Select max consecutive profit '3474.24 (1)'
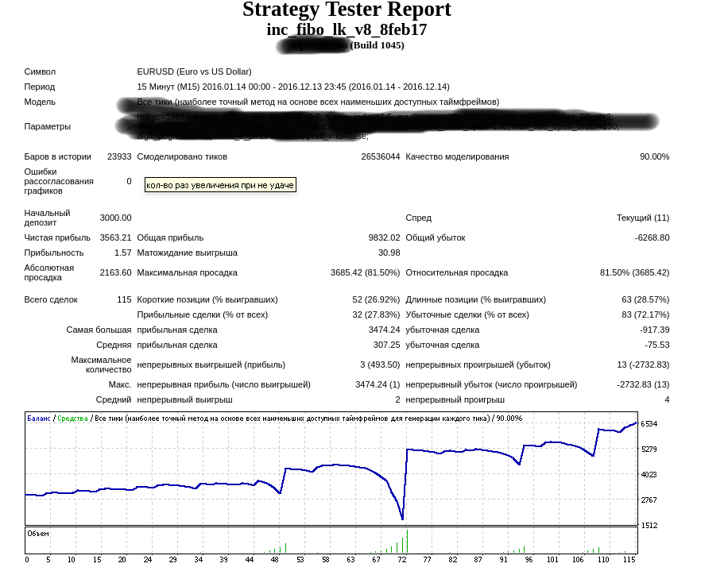728x571 pixels. coord(378,384)
